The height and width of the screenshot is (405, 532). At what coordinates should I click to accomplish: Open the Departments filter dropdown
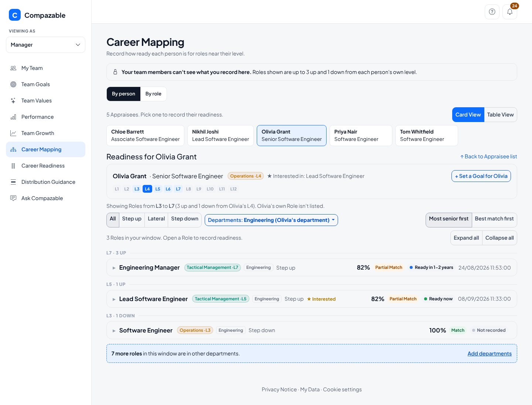(x=271, y=220)
